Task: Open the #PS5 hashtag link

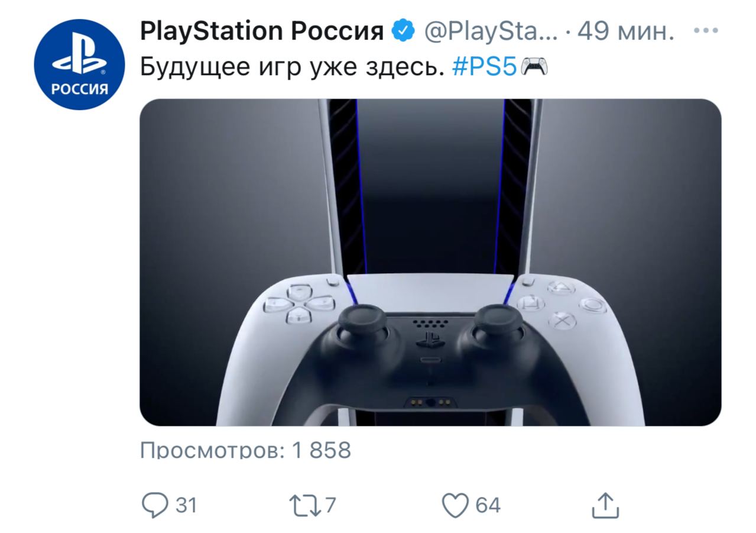Action: [x=485, y=69]
